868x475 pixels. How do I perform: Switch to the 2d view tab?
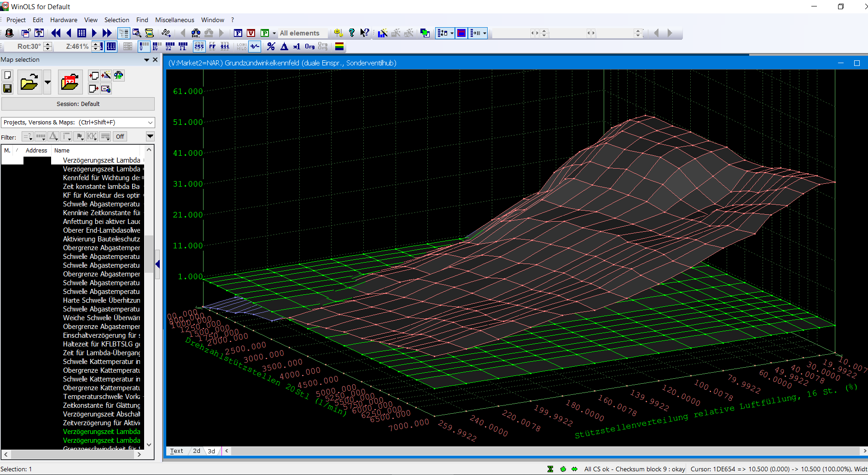coord(197,451)
